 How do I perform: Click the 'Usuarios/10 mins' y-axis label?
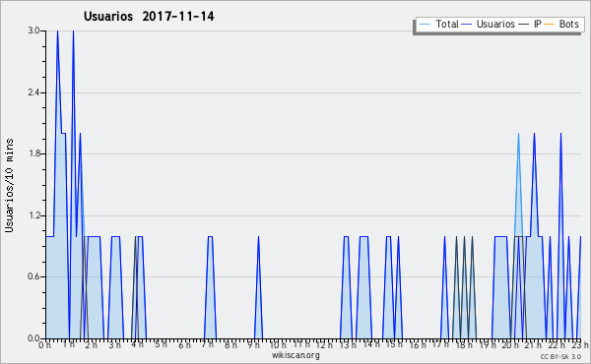(x=9, y=186)
